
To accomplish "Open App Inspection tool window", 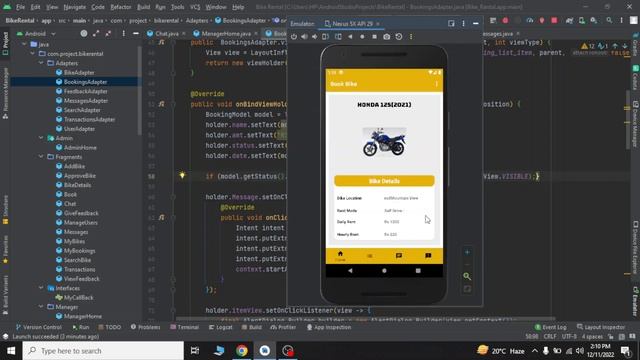I will pyautogui.click(x=329, y=327).
